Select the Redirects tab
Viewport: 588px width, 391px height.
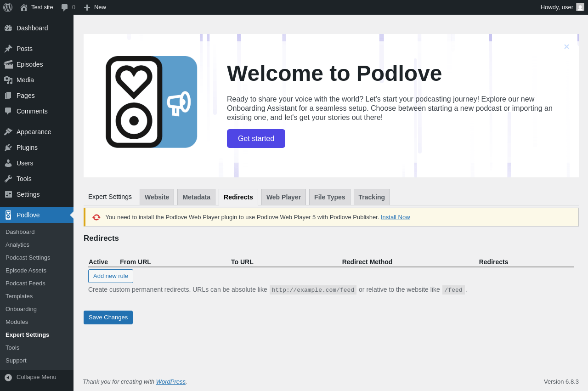(238, 197)
